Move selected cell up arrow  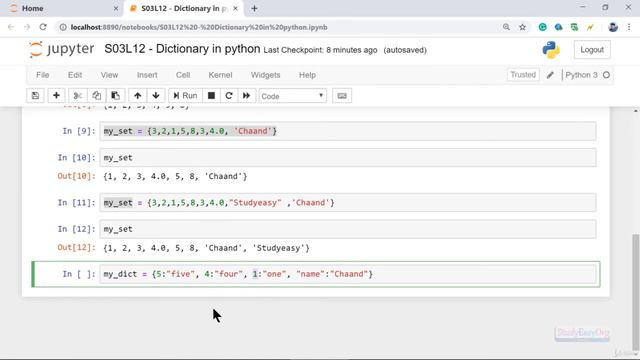(138, 96)
